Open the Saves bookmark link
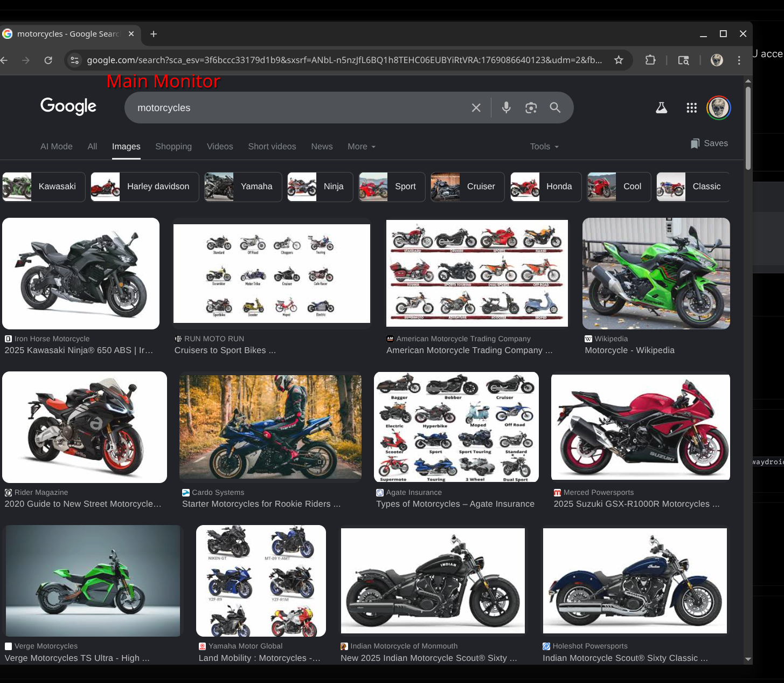 click(x=709, y=143)
